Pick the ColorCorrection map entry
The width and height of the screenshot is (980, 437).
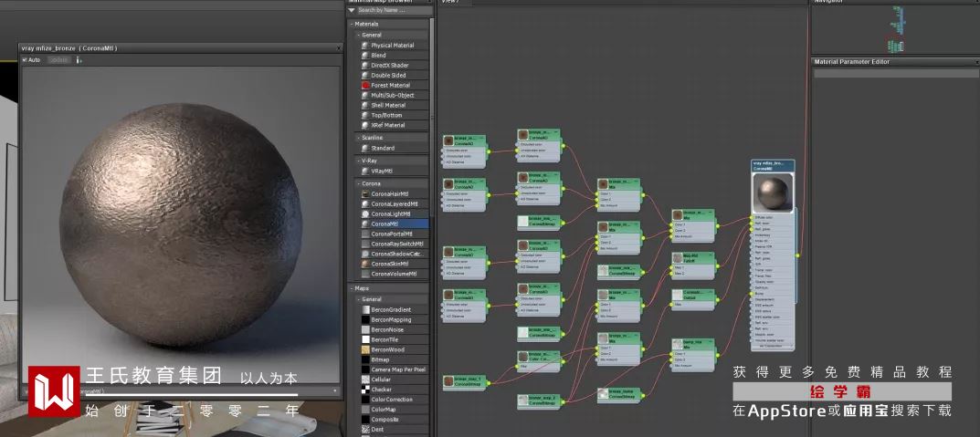click(394, 400)
